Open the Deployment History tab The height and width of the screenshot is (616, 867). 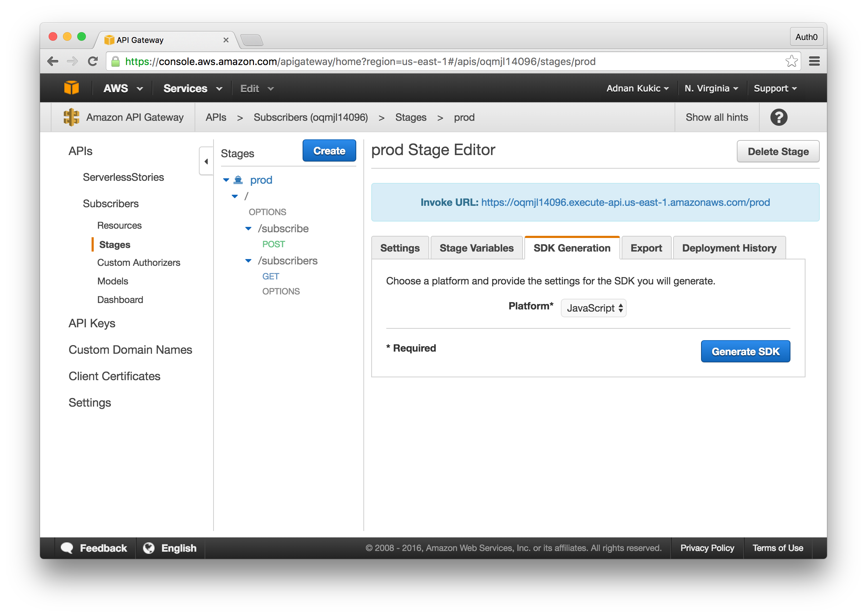729,248
